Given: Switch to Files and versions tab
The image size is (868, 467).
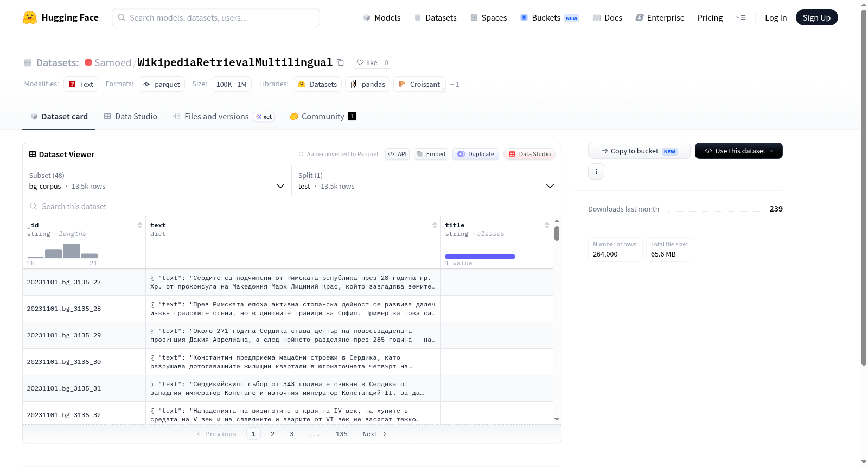Looking at the screenshot, I should (224, 116).
